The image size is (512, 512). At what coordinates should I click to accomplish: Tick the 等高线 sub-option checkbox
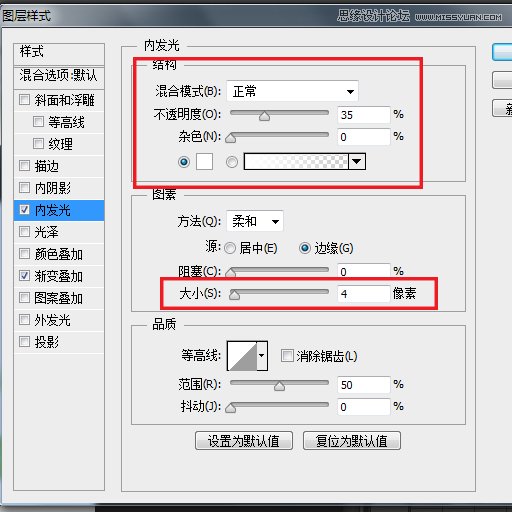[38, 121]
